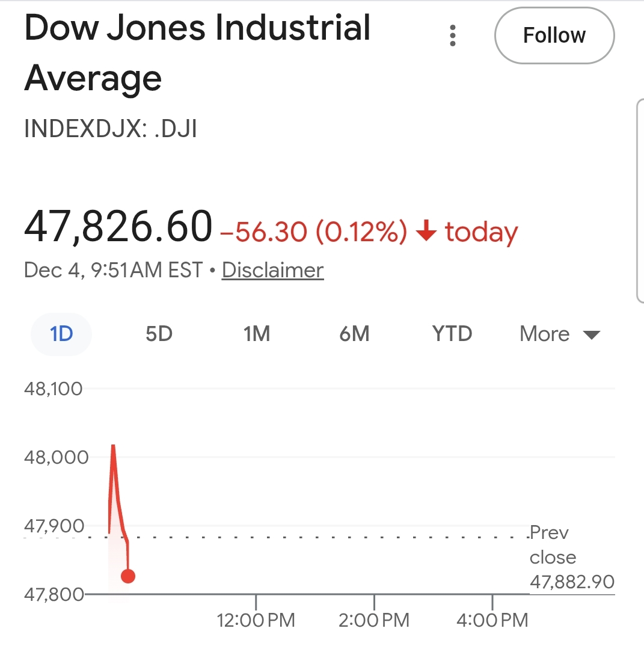Click the −56.30 (0.12%) change text
This screenshot has width=644, height=655.
313,232
